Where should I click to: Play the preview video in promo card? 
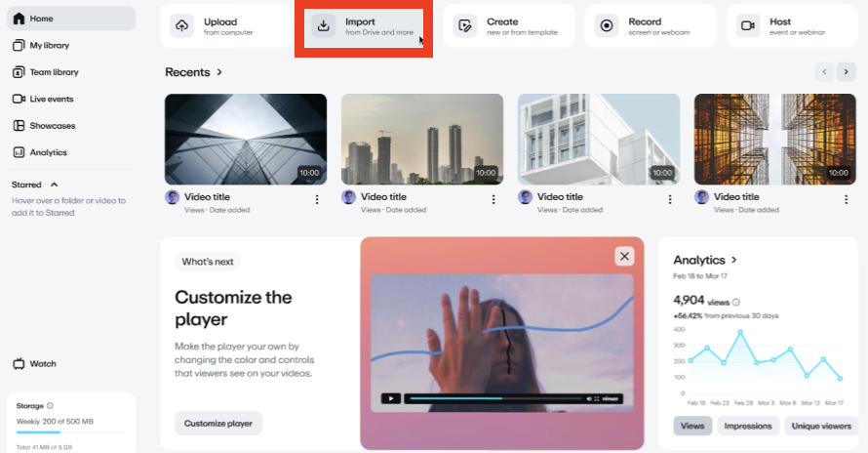point(390,398)
